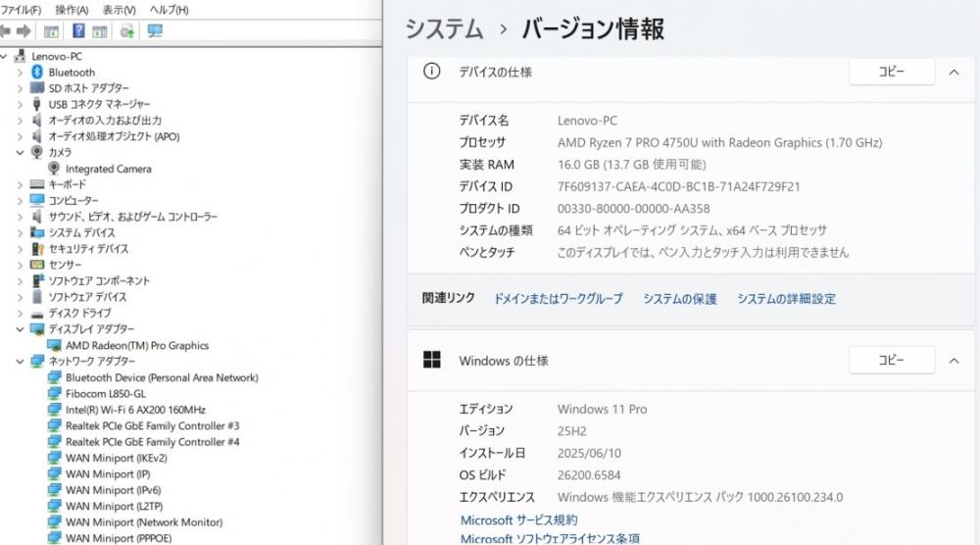The width and height of the screenshot is (980, 545).
Task: Open Microsoft ソフトウェアライセンス条項 link
Action: pos(550,538)
